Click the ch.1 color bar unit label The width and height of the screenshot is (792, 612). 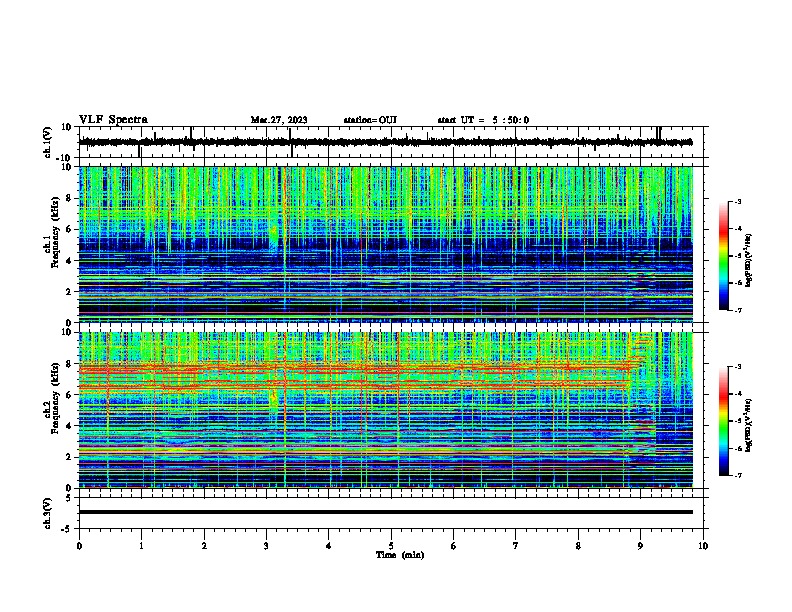(749, 261)
